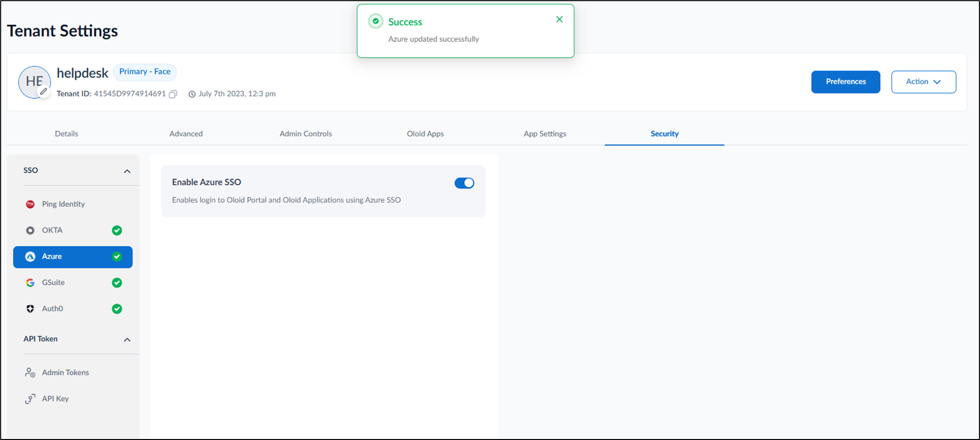
Task: Open Admin Tokens
Action: 73,373
